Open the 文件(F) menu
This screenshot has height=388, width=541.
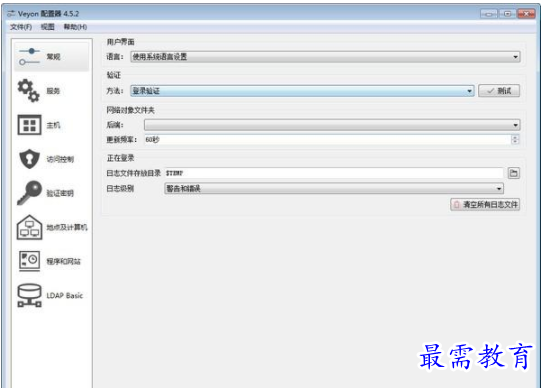click(21, 27)
